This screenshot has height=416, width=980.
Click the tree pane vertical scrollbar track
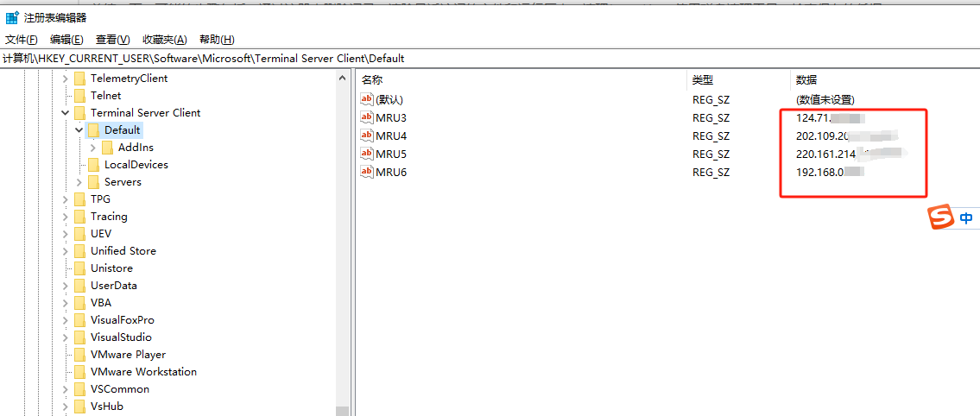(342, 245)
